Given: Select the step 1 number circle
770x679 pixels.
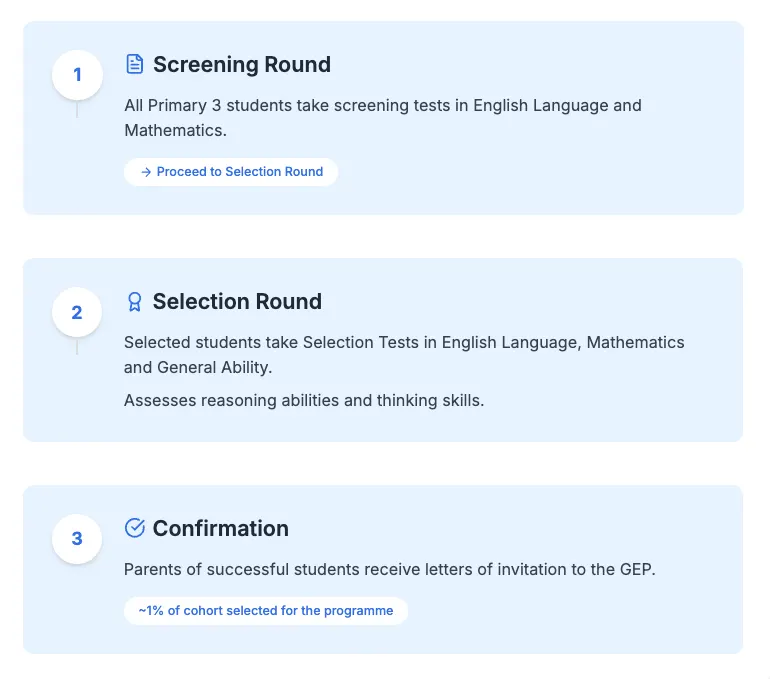Looking at the screenshot, I should coord(77,75).
